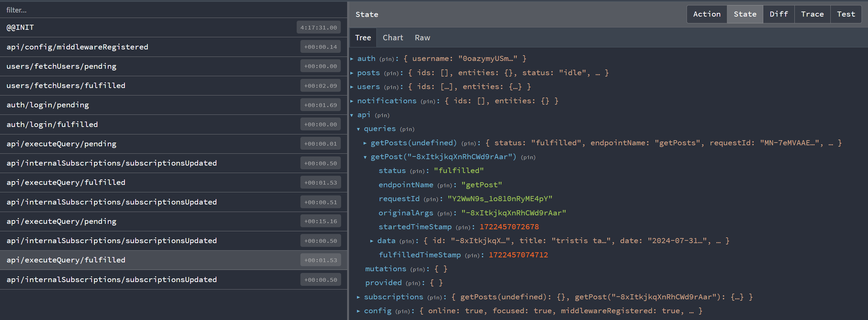Pin the startedTimeStamp field
This screenshot has width=868, height=320.
click(464, 227)
